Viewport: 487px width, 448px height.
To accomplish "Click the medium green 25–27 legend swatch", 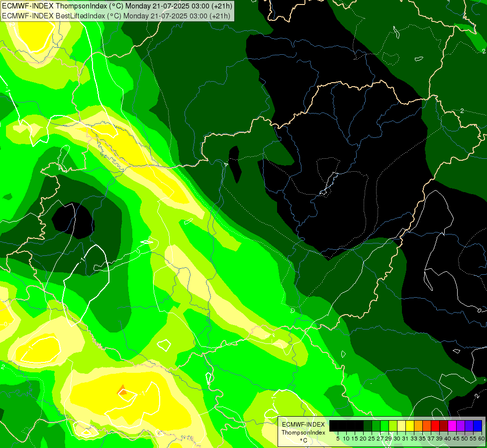I will click(376, 426).
